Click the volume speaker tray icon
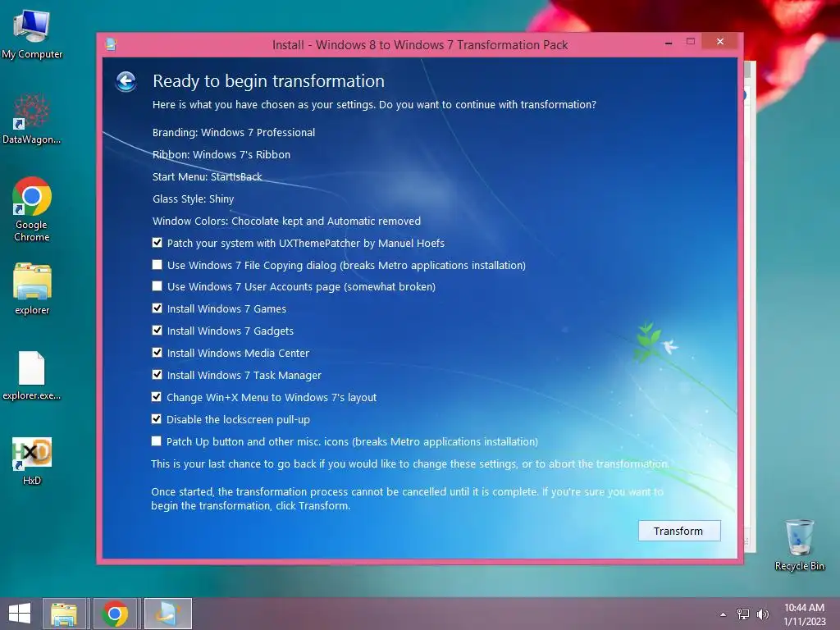 click(x=763, y=614)
